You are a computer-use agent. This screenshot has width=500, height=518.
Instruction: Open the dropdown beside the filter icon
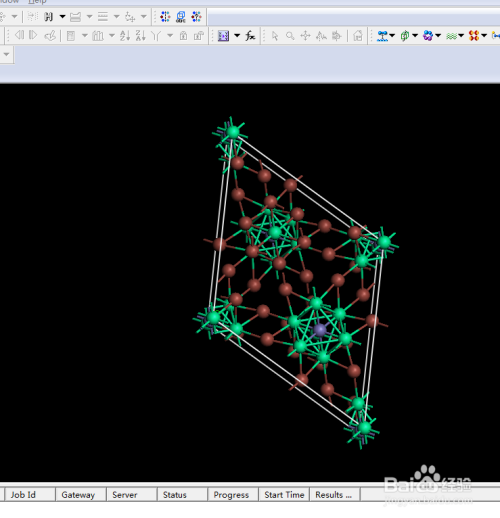pyautogui.click(x=170, y=35)
